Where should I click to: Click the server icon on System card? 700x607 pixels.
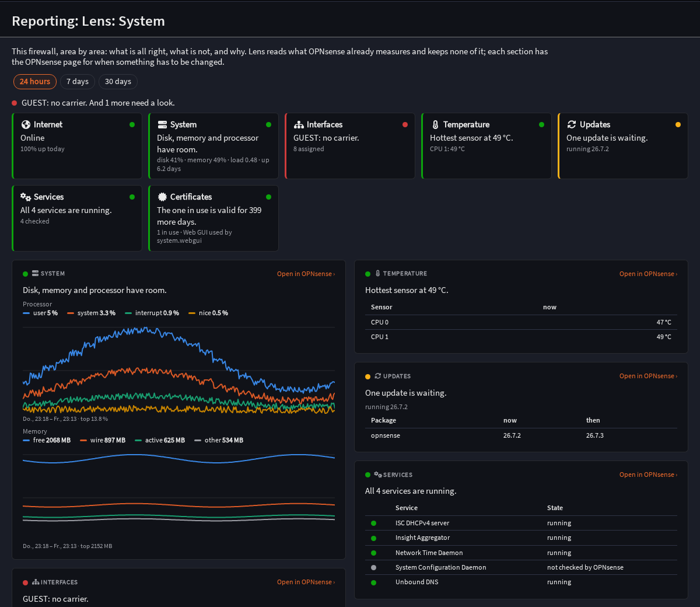(x=162, y=124)
